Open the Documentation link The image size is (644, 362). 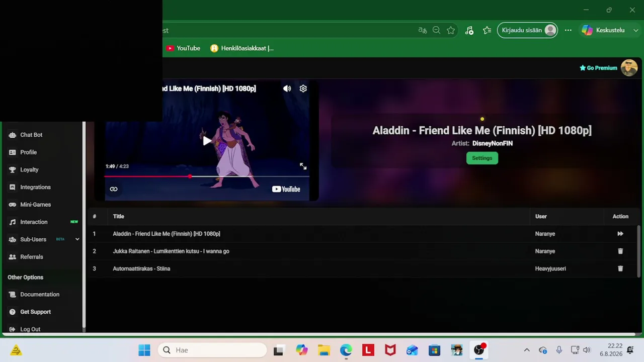click(x=40, y=295)
